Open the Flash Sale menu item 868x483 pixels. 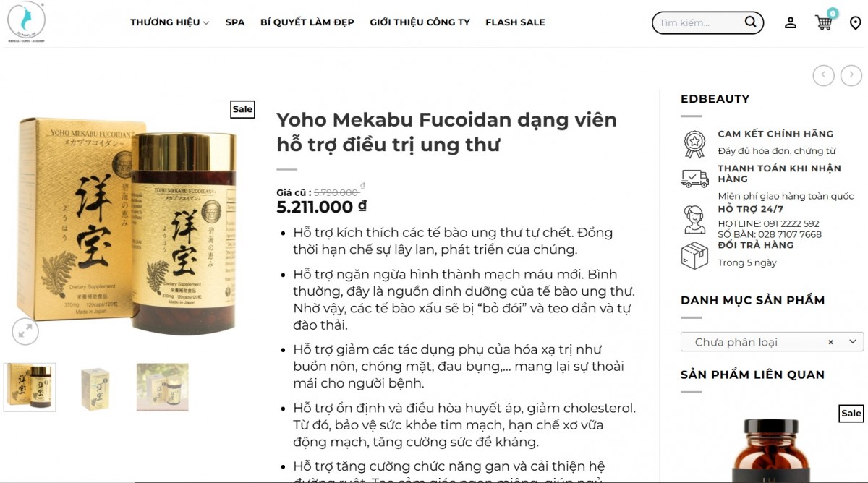click(x=515, y=22)
